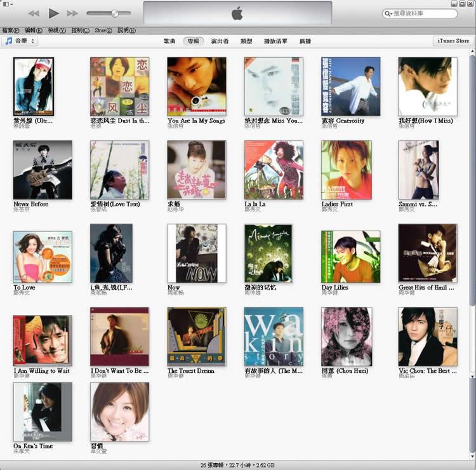Select the 絕對想念 Miss You album cover
This screenshot has width=476, height=470.
click(274, 86)
